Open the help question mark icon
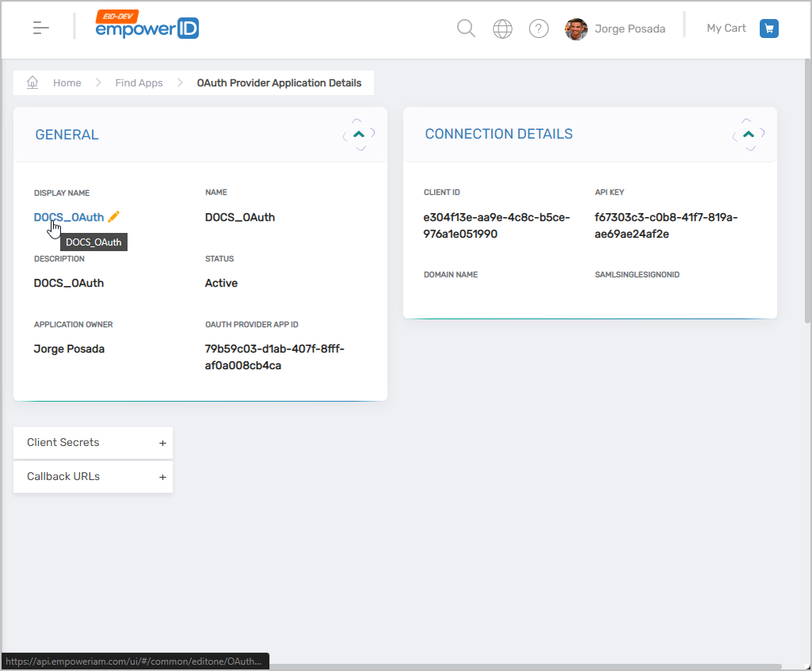The width and height of the screenshot is (812, 671). [x=539, y=29]
